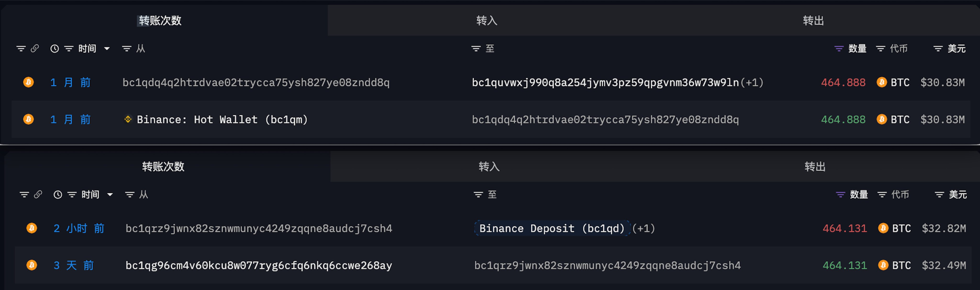Image resolution: width=980 pixels, height=290 pixels.
Task: Select 转账次数 tab in bottom panel
Action: coord(163,166)
